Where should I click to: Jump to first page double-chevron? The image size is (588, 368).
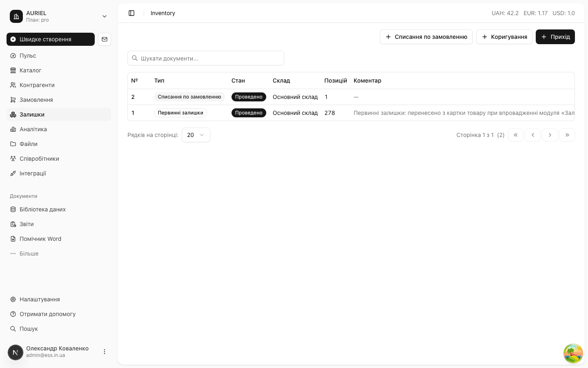pos(516,135)
